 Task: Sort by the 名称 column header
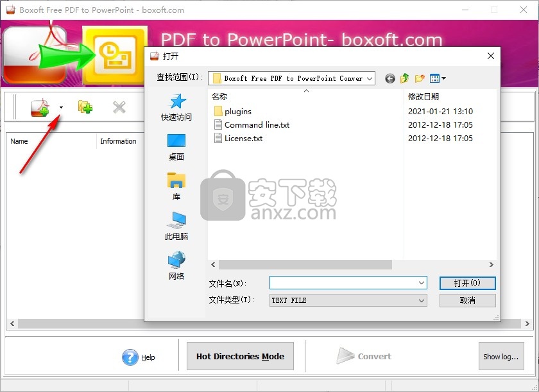click(219, 96)
